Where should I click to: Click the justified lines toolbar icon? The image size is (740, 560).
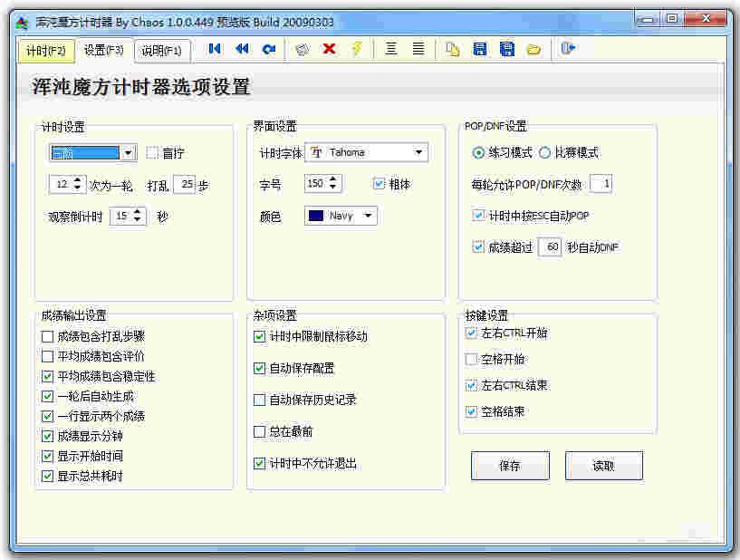click(x=418, y=49)
